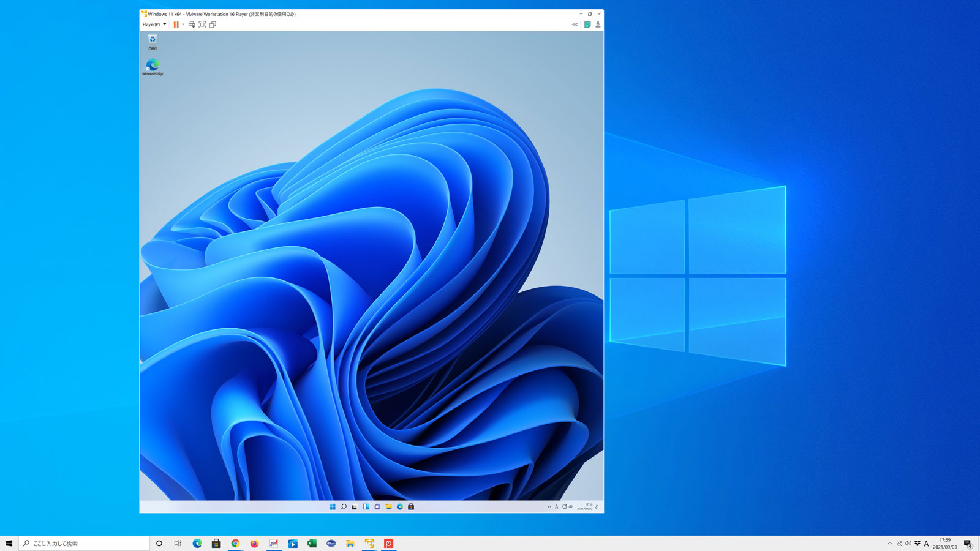Show hidden icons in host system tray

pos(890,543)
